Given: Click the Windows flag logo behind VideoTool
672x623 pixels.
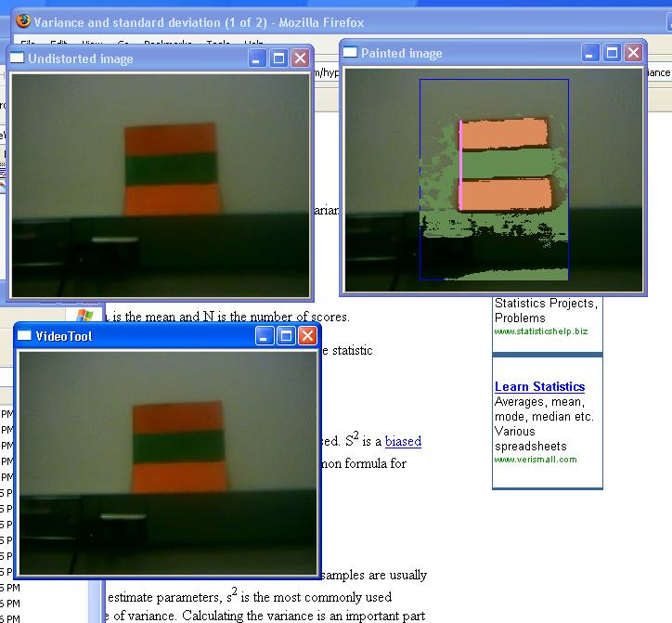Looking at the screenshot, I should pyautogui.click(x=86, y=316).
